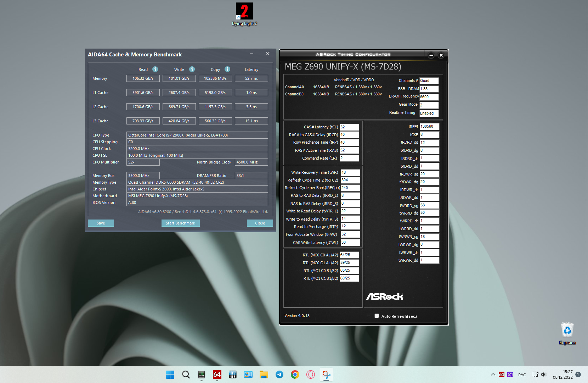Click the Start Benchmark button
The width and height of the screenshot is (588, 383).
click(x=181, y=223)
